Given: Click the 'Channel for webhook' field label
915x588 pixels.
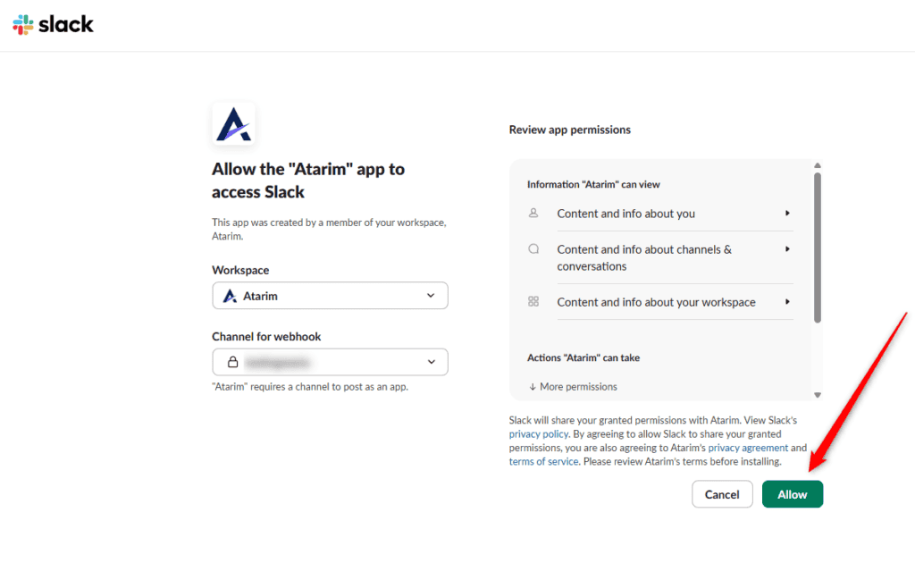Looking at the screenshot, I should click(x=266, y=337).
